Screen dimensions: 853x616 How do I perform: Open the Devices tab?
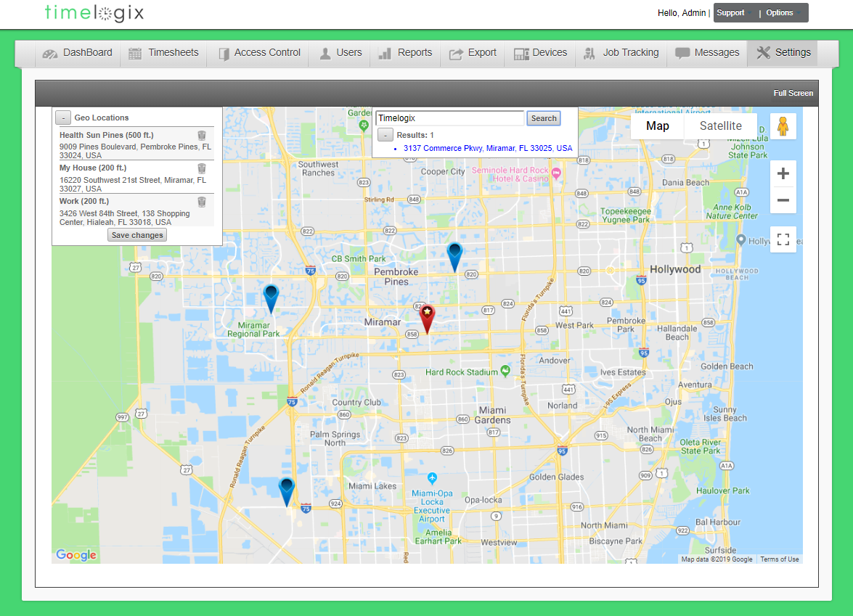click(x=540, y=53)
